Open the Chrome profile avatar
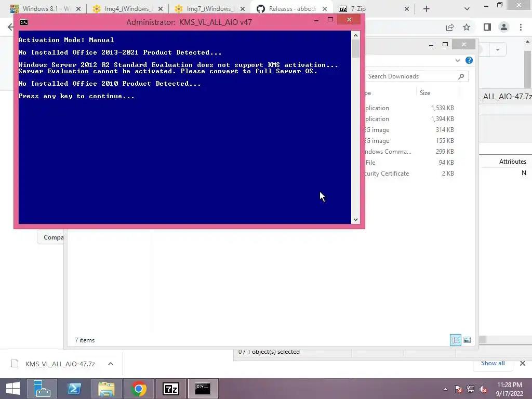This screenshot has height=399, width=532. click(x=504, y=27)
